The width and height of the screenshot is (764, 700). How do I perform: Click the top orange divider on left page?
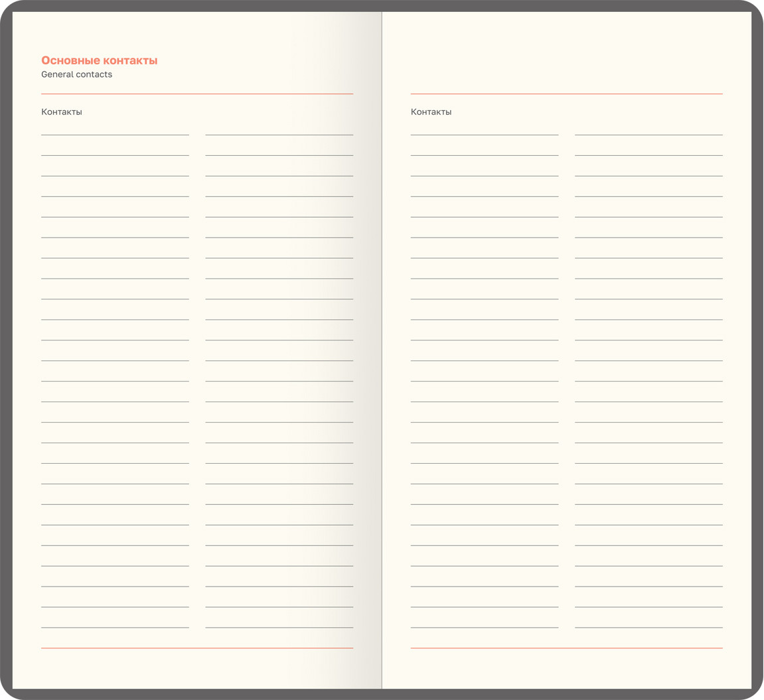tap(197, 94)
